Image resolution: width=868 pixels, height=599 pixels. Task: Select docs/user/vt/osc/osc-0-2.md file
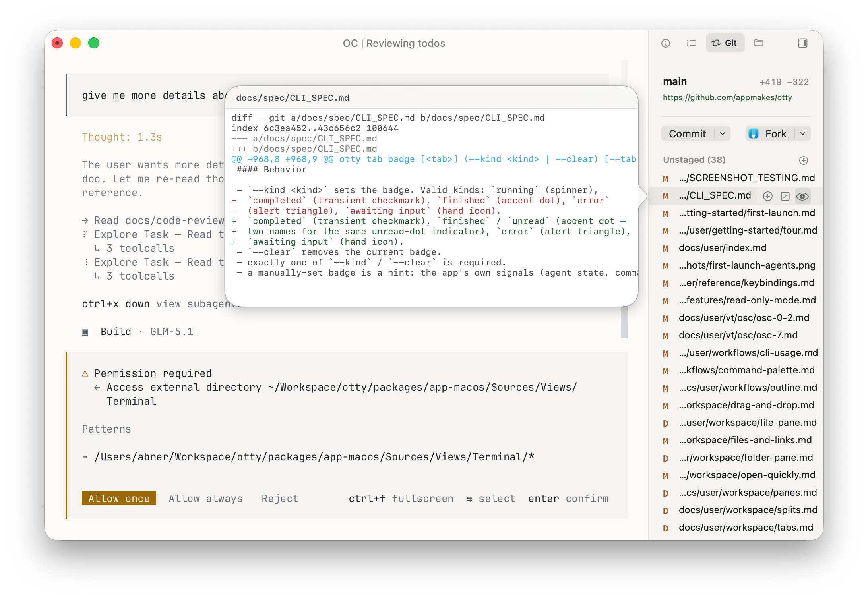(x=736, y=318)
